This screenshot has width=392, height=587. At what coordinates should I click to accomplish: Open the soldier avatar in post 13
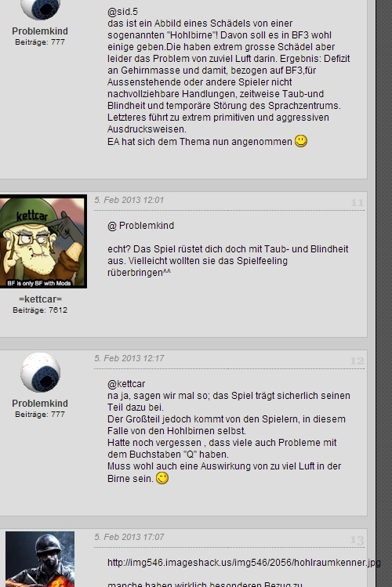click(40, 559)
